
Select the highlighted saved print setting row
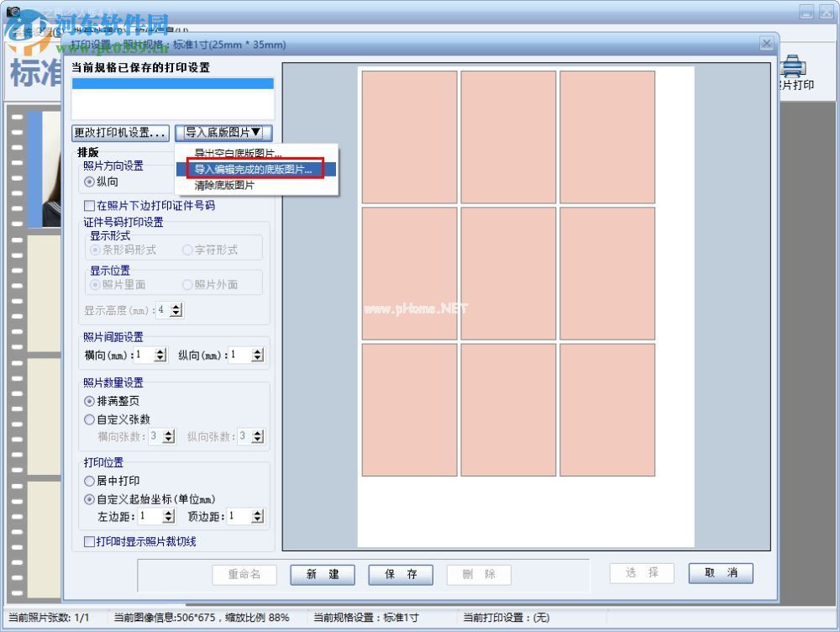point(172,84)
